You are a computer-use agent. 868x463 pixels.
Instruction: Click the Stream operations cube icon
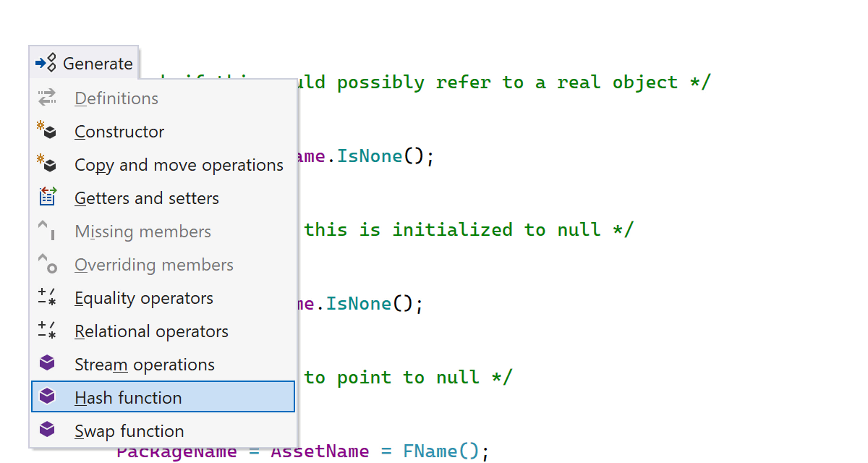point(48,364)
